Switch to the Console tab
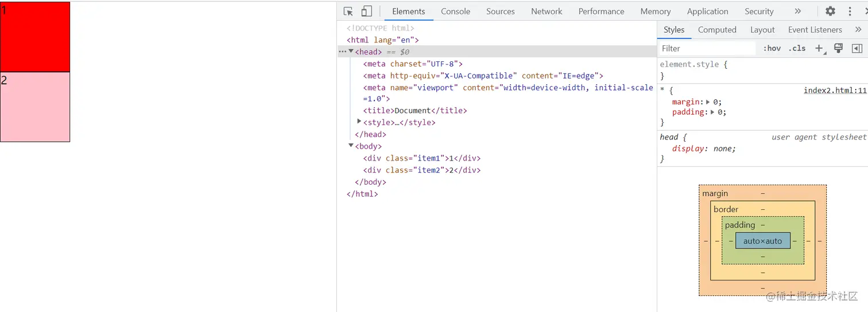 (x=456, y=11)
